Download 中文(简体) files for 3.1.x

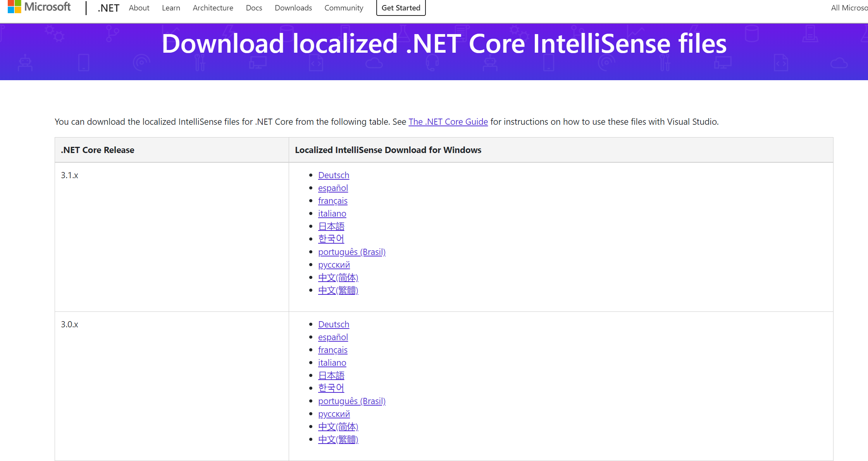[x=338, y=277]
